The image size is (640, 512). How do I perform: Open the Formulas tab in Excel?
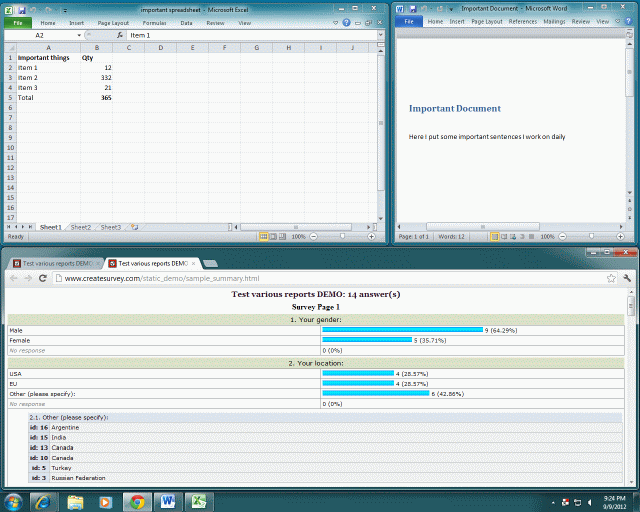[154, 22]
